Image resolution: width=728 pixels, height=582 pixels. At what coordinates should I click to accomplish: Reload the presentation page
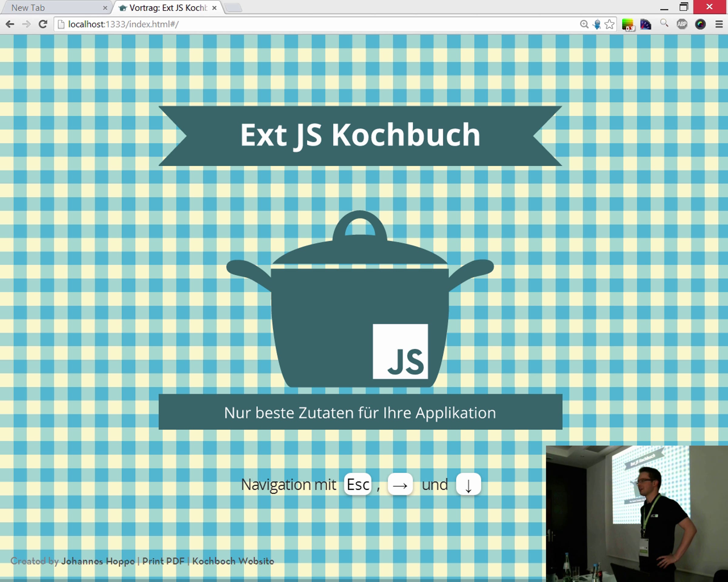[42, 24]
